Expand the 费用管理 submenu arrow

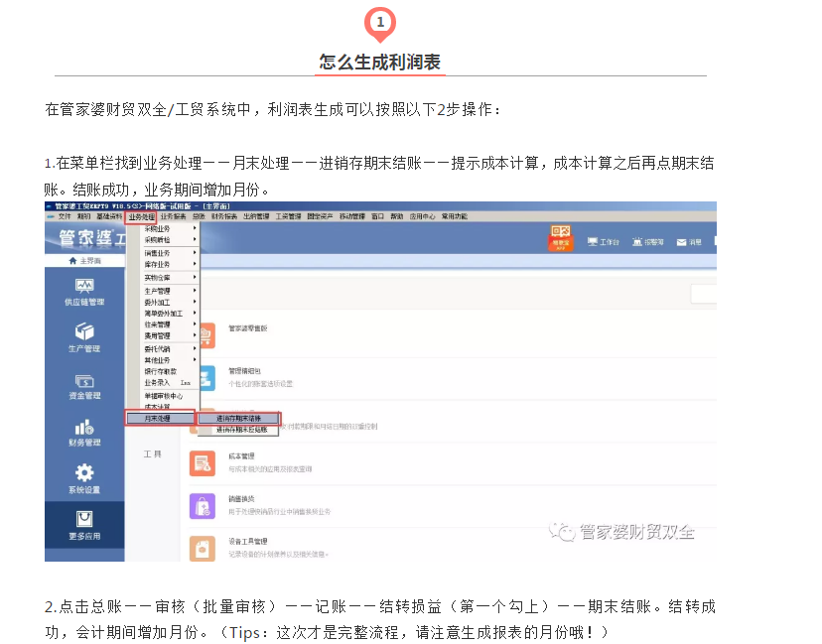[x=195, y=334]
